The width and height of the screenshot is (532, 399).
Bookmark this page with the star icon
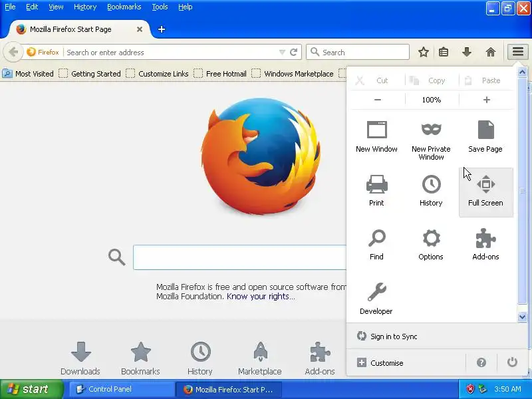pos(423,53)
